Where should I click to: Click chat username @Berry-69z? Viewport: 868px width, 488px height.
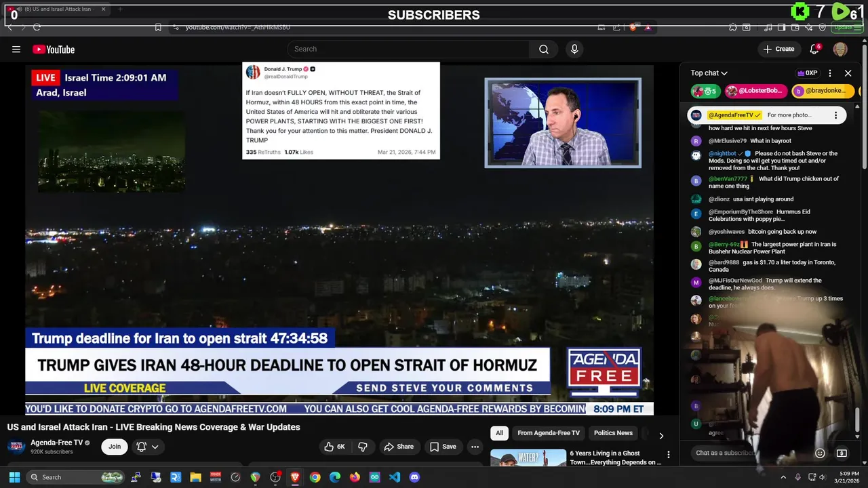click(x=724, y=244)
